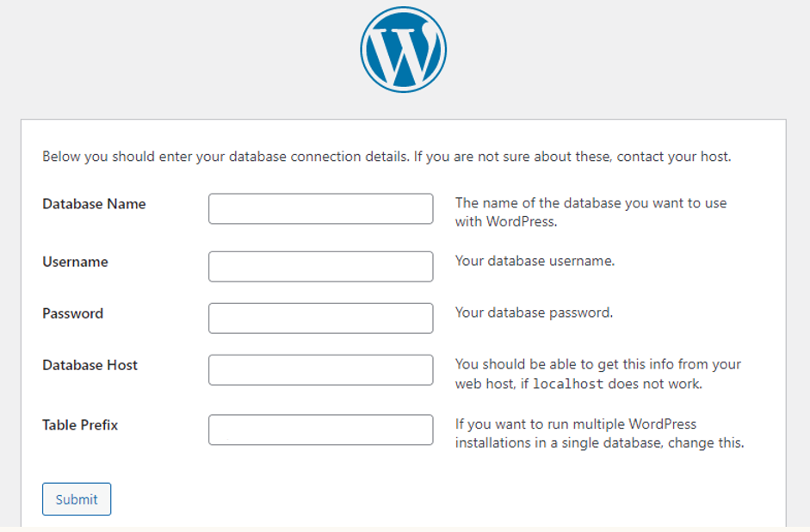Click inside the Username field

(x=319, y=266)
